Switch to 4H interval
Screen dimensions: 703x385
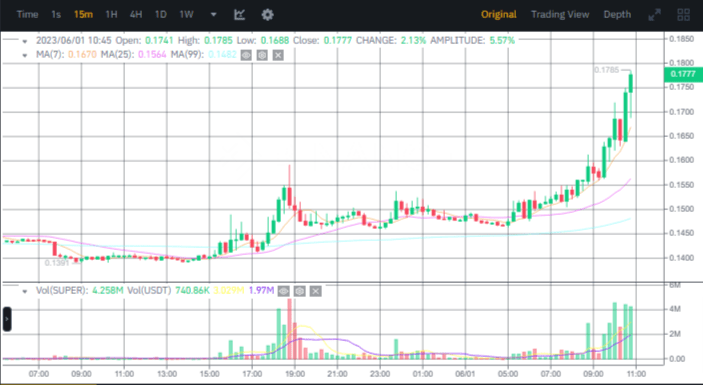(x=136, y=14)
